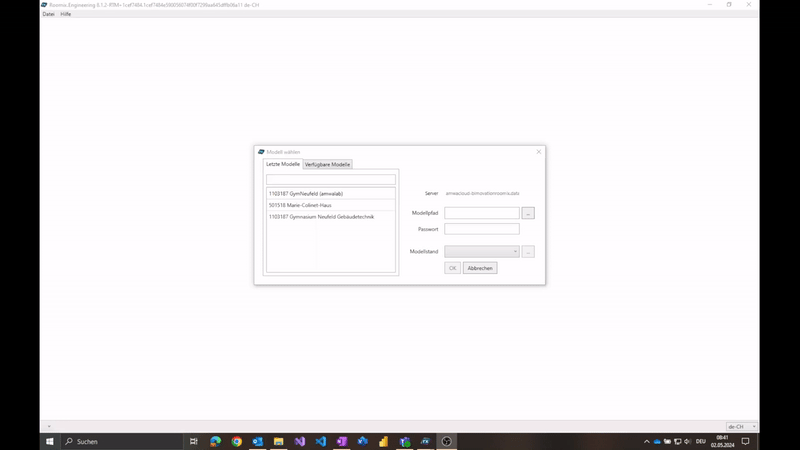Viewport: 800px width, 450px height.
Task: Open the Modellstand dropdown
Action: 482,252
